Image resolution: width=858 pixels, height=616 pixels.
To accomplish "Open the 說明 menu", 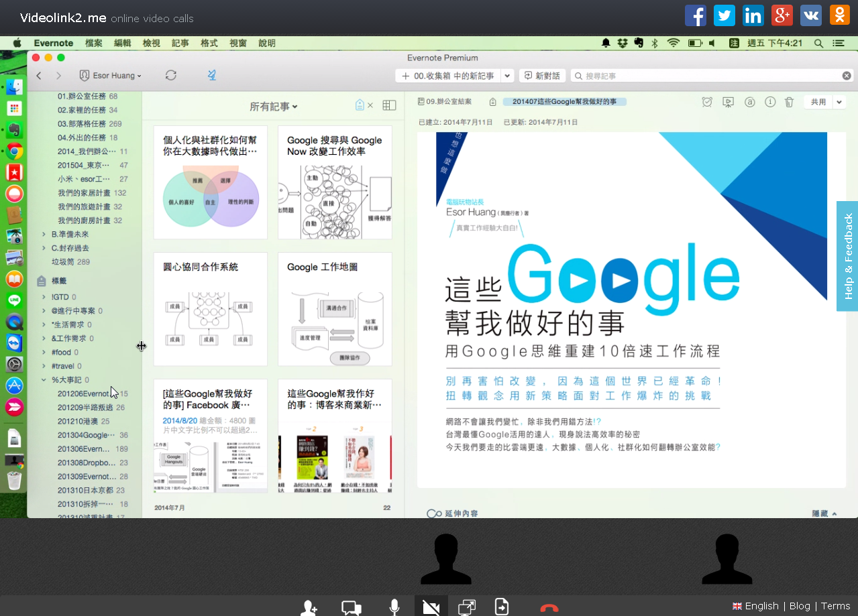I will pyautogui.click(x=267, y=43).
